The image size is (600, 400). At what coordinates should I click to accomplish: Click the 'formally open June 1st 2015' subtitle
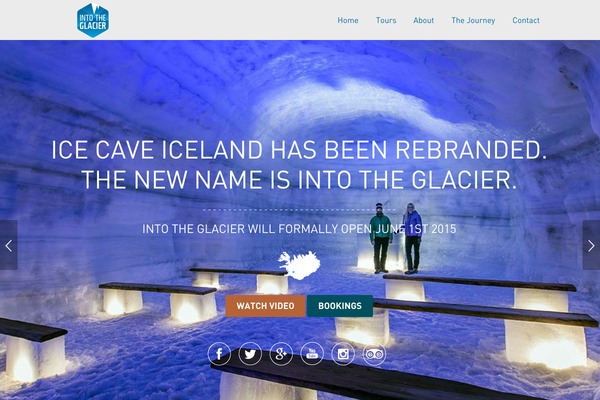tap(299, 229)
